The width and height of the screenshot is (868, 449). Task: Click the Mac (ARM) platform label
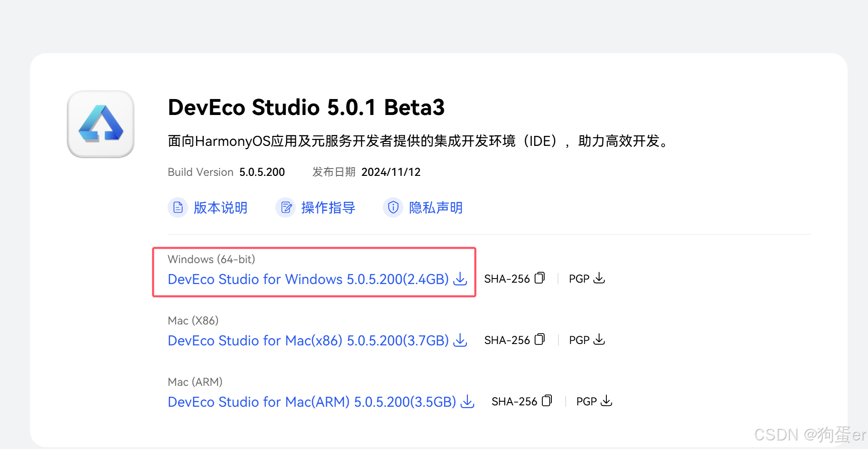pos(195,382)
